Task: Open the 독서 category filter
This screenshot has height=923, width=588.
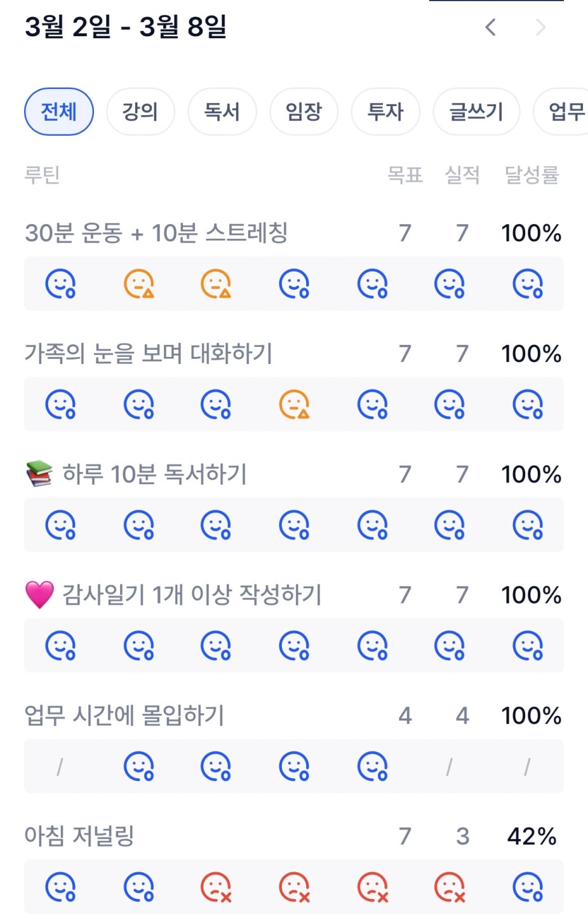Action: tap(222, 112)
